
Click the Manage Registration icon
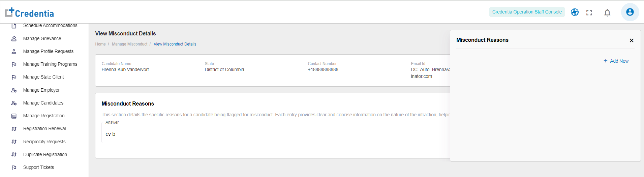click(14, 116)
